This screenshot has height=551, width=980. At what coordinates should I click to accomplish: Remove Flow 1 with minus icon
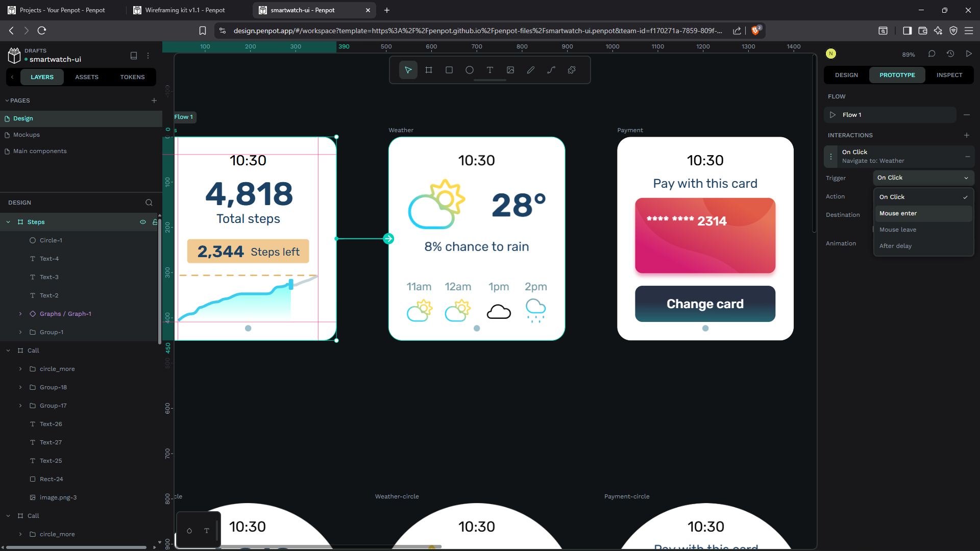point(967,115)
